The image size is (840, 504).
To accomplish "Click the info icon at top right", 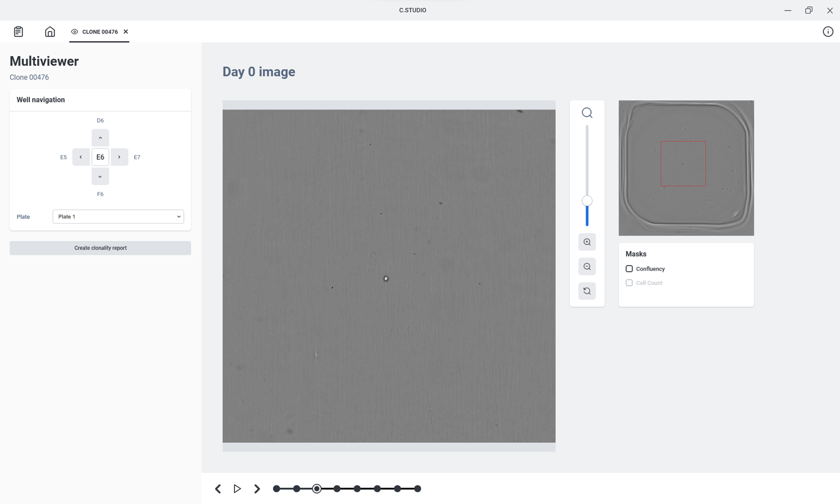I will (x=827, y=31).
